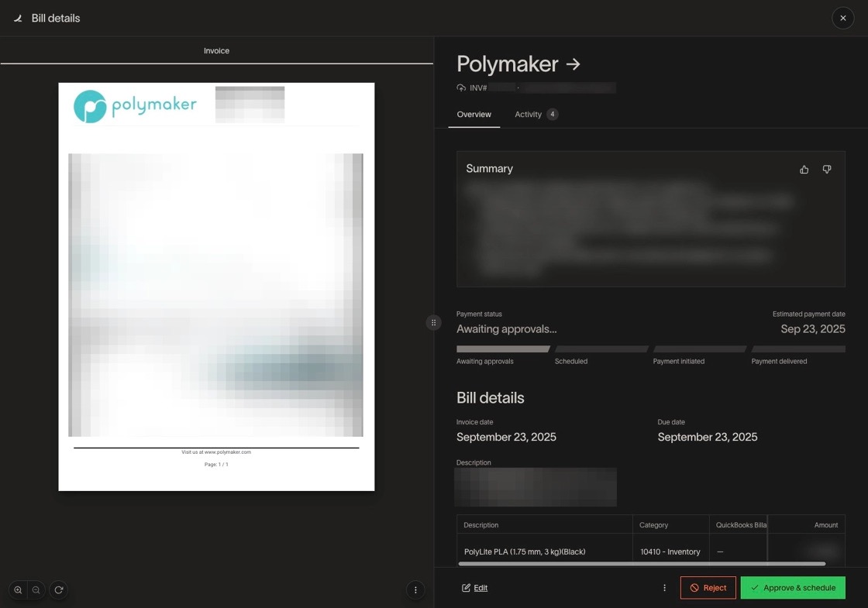This screenshot has width=868, height=608.
Task: Zoom in on the invoice preview
Action: 18,590
